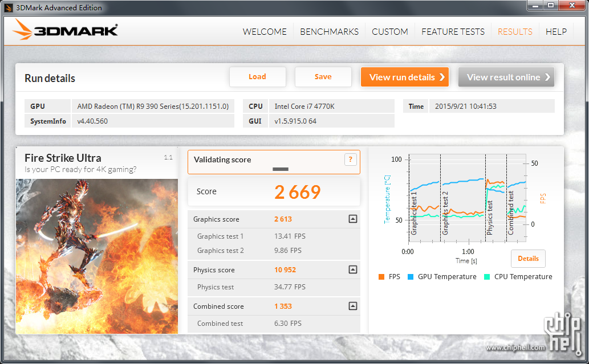Click the Graphics test 1 13.41 FPS value
Viewport: 589px width, 364px height.
(290, 236)
